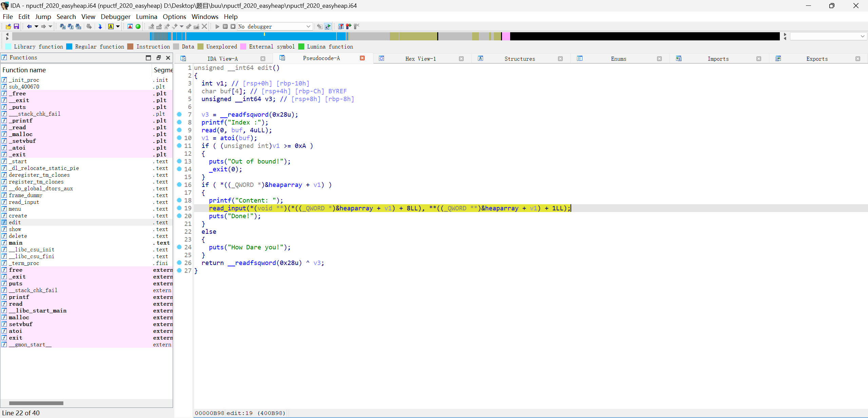
Task: Open the forward-history dropdown arrow
Action: [51, 26]
